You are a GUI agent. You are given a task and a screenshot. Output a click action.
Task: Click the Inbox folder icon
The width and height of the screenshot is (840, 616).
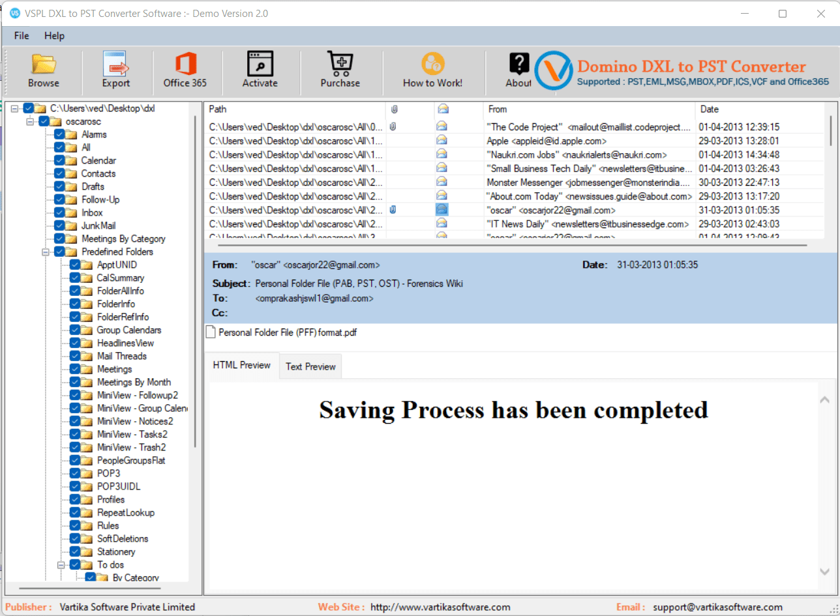(71, 213)
